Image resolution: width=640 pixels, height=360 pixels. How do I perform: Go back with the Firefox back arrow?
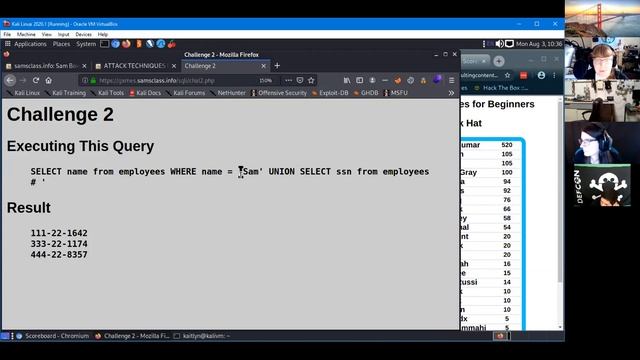10,80
